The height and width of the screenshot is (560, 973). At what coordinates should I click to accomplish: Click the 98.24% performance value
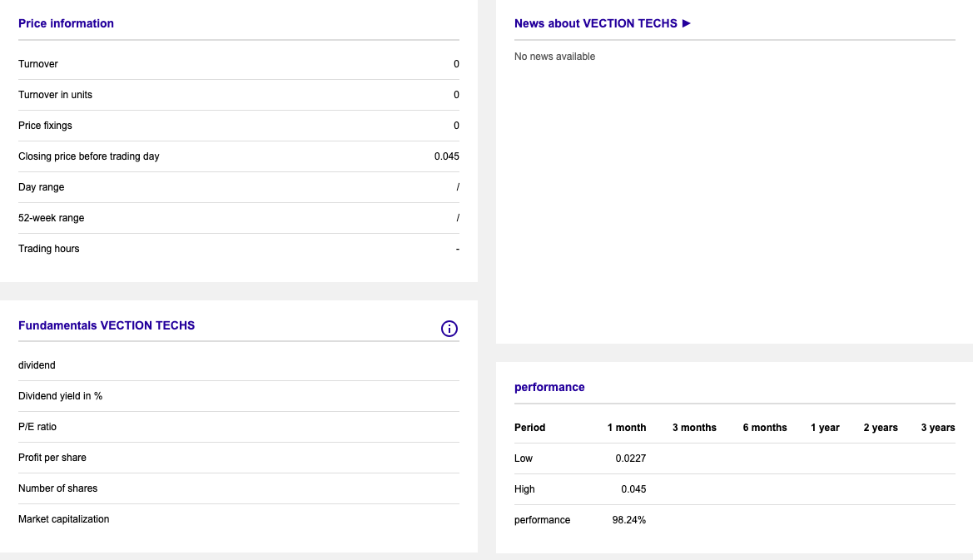pos(628,520)
